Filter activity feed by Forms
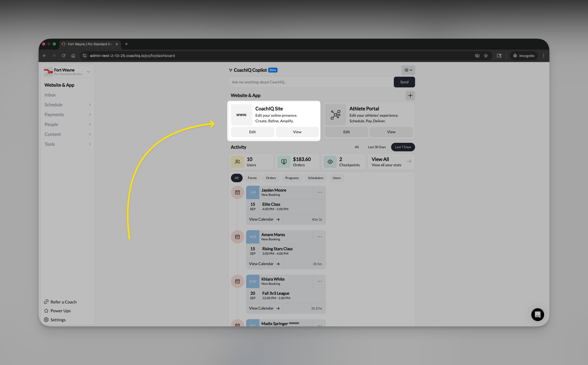 tap(252, 178)
